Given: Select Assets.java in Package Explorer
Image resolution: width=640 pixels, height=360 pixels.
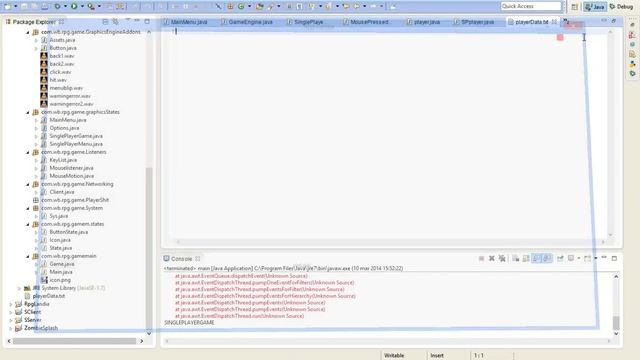Looking at the screenshot, I should (x=62, y=40).
